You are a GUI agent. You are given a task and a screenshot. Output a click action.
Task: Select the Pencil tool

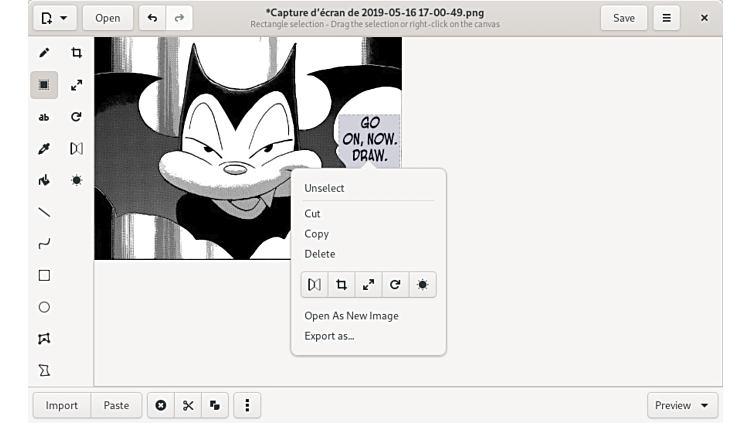[44, 53]
